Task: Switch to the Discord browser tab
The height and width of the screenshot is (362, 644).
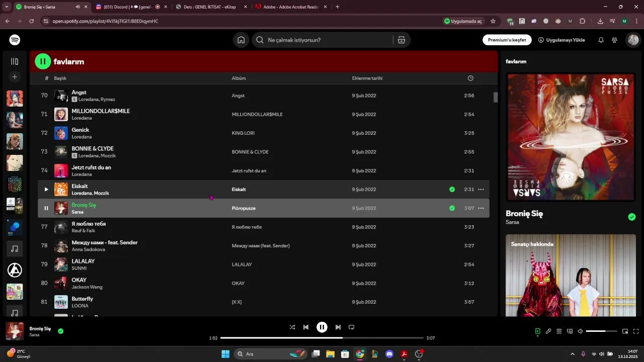Action: (x=131, y=7)
